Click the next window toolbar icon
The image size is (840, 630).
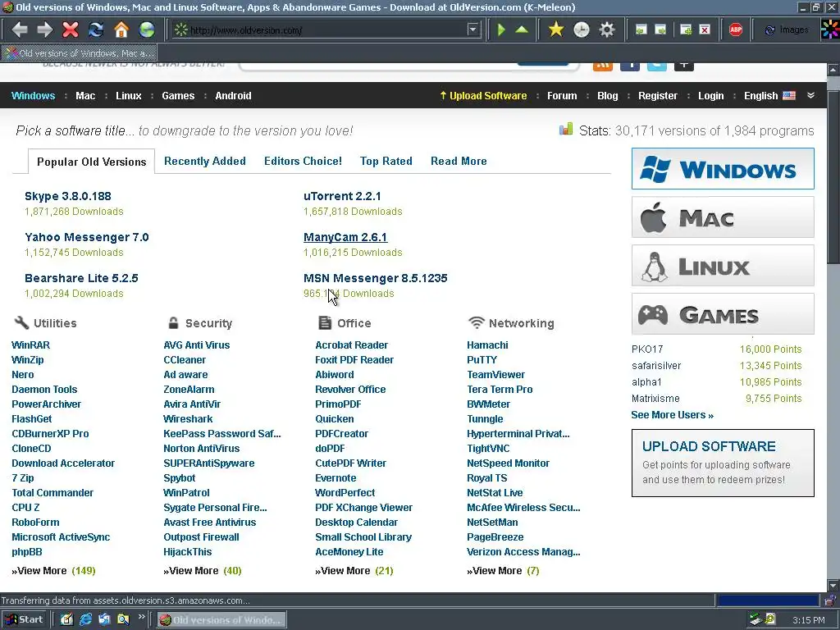(x=660, y=30)
